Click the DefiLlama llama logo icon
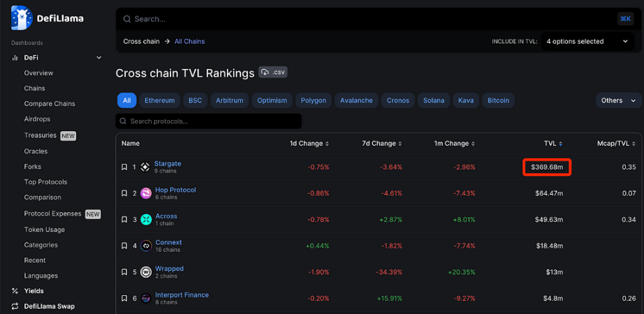 tap(22, 18)
